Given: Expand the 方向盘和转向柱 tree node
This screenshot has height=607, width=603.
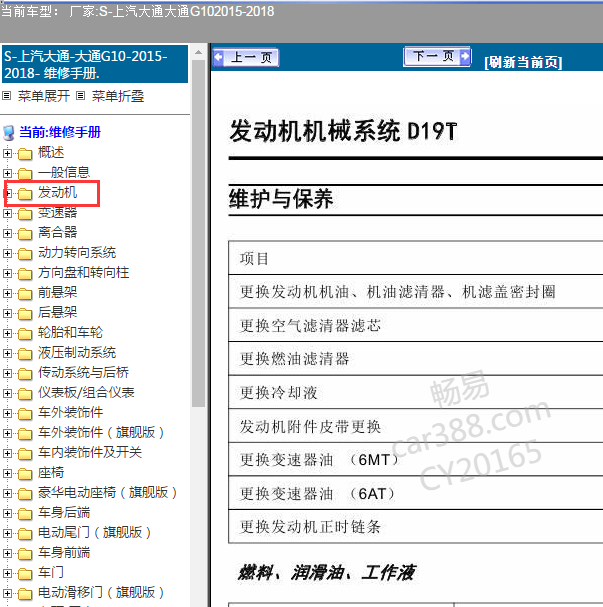Looking at the screenshot, I should pyautogui.click(x=7, y=274).
